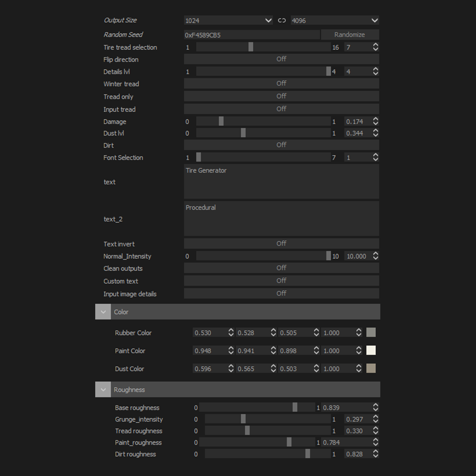
Task: Toggle the Dirt option
Action: coord(281,145)
